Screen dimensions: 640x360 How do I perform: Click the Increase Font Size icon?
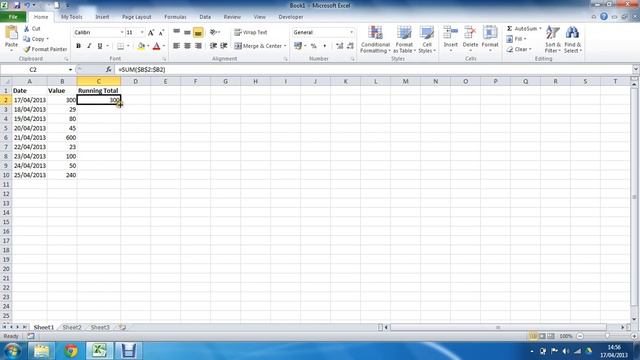click(x=151, y=33)
